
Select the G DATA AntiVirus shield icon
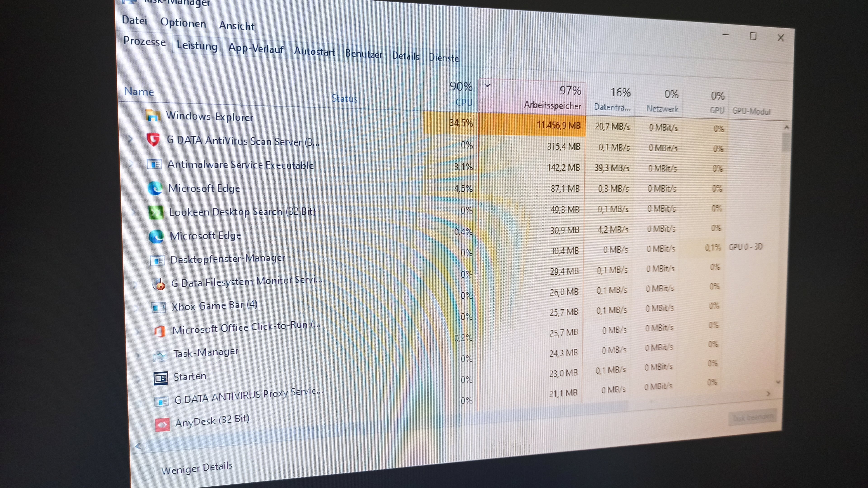click(153, 139)
